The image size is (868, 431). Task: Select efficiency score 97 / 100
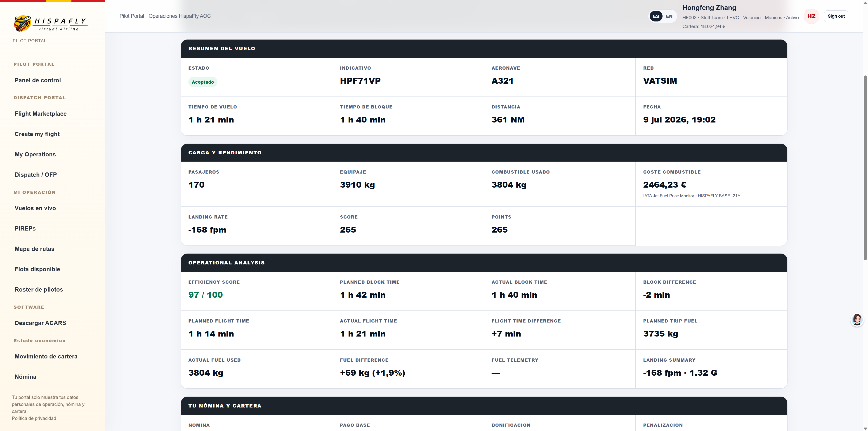205,295
